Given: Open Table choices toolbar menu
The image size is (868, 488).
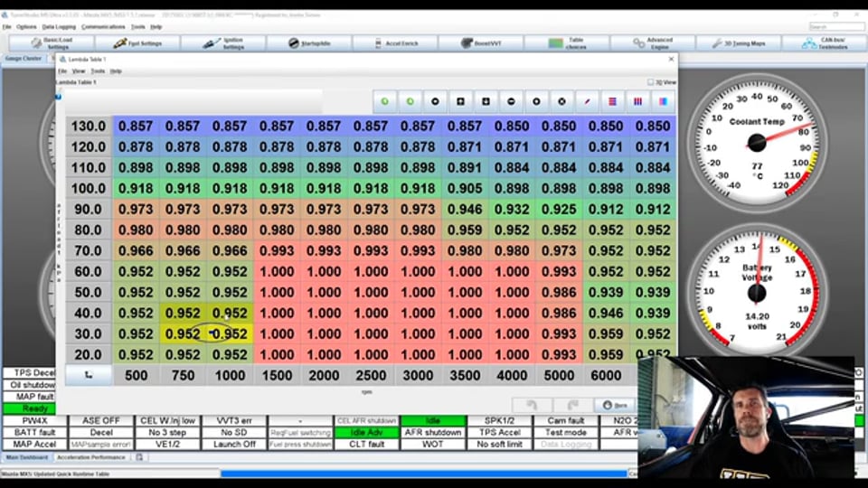Looking at the screenshot, I should click(x=566, y=43).
